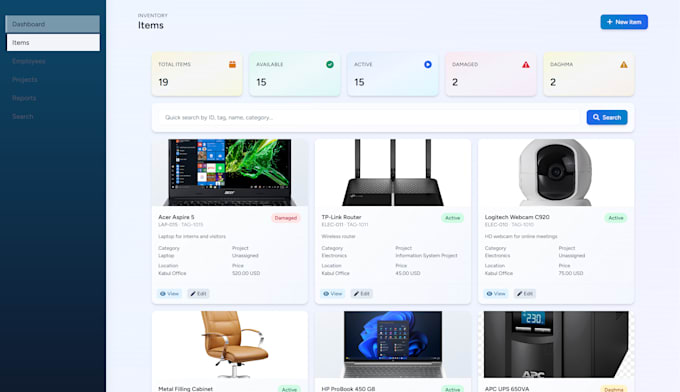This screenshot has height=392, width=680.
Task: Click the APC UPS 650VA image
Action: [x=556, y=344]
